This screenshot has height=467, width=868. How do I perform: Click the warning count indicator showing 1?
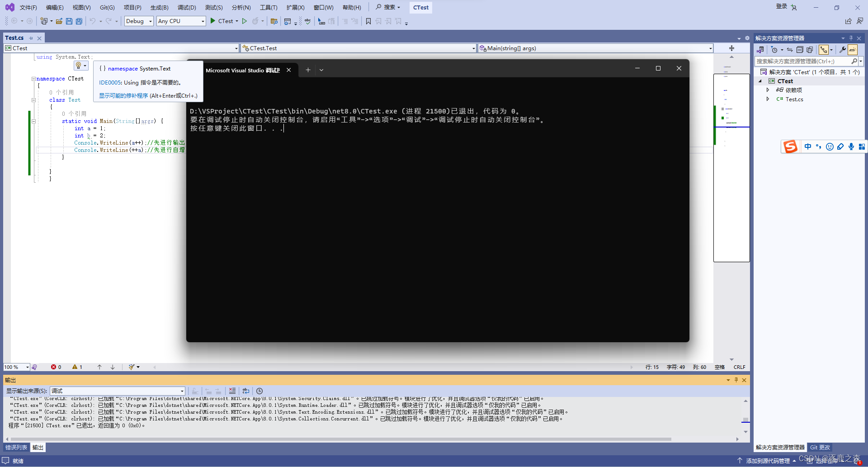tap(77, 367)
